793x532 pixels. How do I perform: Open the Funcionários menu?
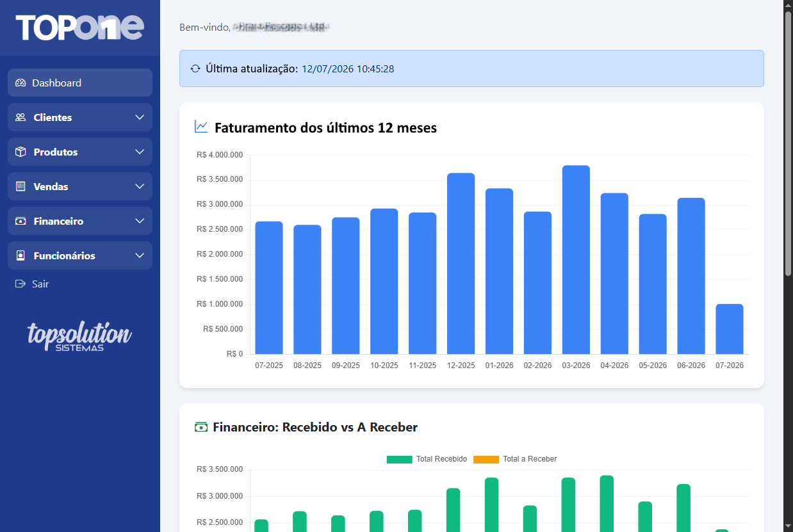point(80,255)
